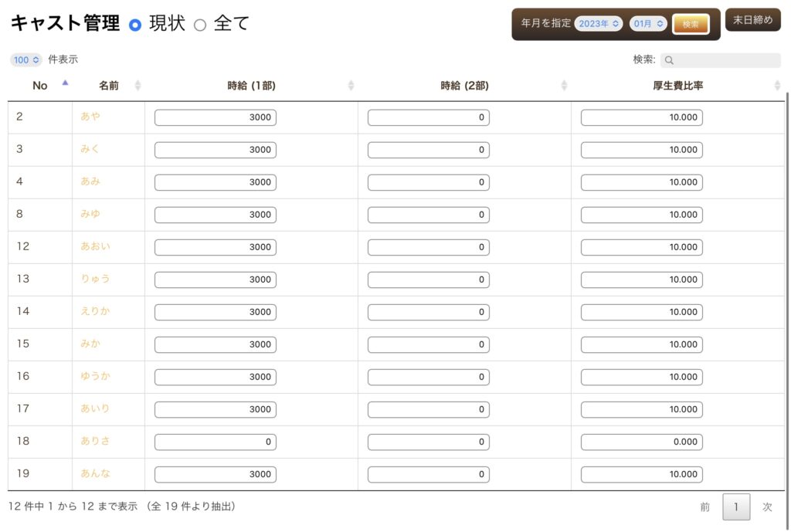Open the 01月 month dropdown
This screenshot has width=791, height=532.
648,24
